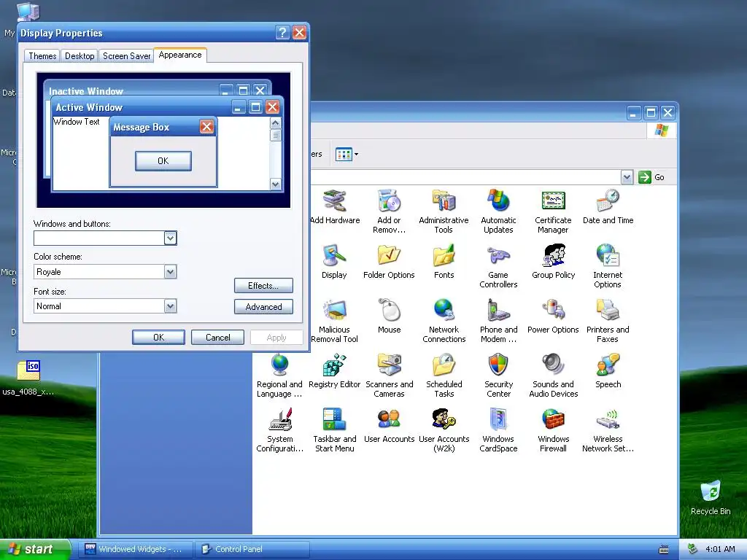
Task: Click the tray keyboard icon
Action: 664,550
